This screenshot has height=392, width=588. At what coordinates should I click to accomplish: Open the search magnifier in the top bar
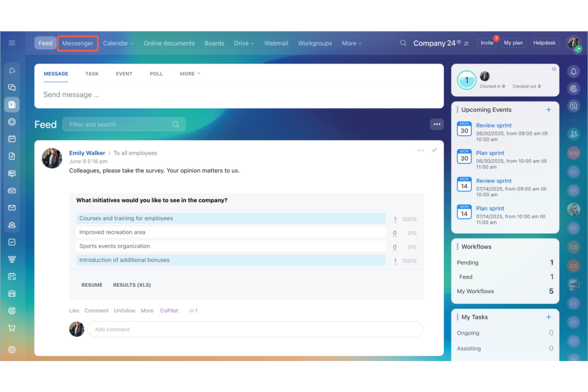tap(403, 43)
